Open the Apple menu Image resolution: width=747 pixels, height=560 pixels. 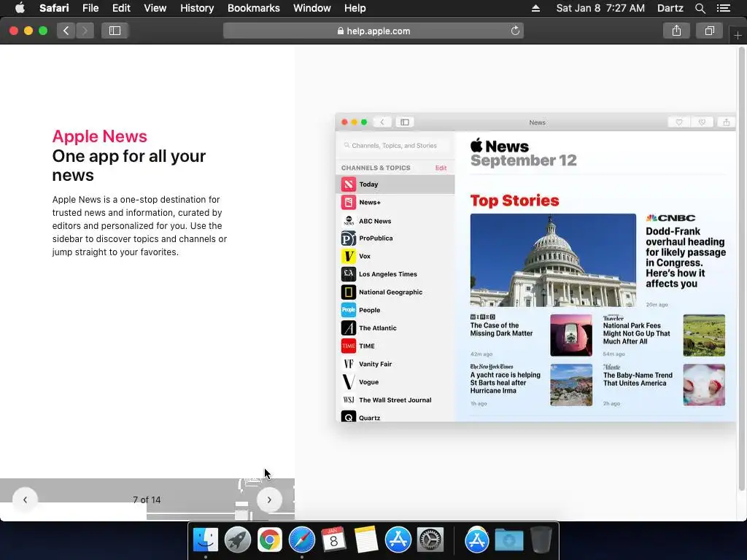point(20,8)
